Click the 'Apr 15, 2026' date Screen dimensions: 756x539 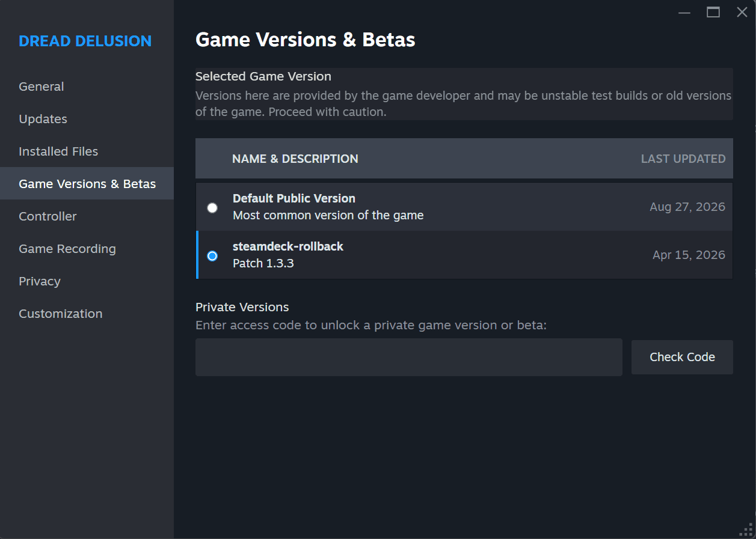coord(689,255)
